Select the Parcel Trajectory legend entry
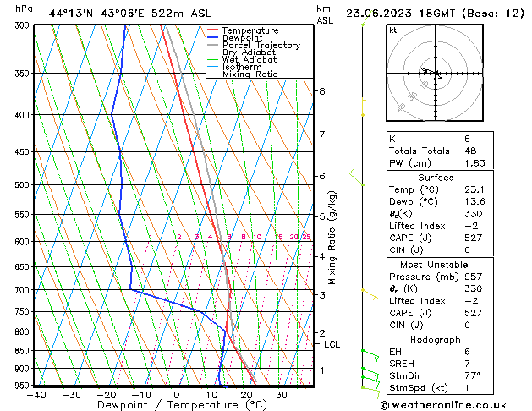The width and height of the screenshot is (532, 411). pyautogui.click(x=260, y=46)
